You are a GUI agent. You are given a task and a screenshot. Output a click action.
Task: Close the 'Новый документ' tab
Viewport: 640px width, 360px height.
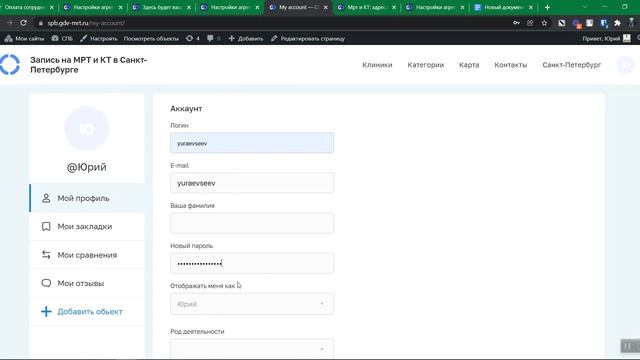pos(531,7)
